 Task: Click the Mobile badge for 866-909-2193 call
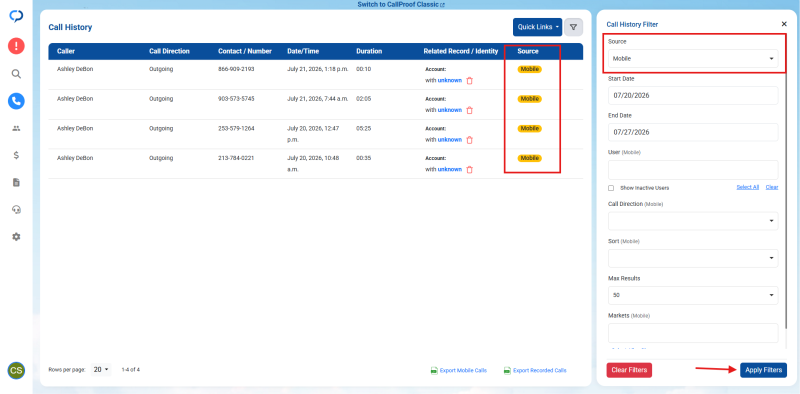coord(530,69)
